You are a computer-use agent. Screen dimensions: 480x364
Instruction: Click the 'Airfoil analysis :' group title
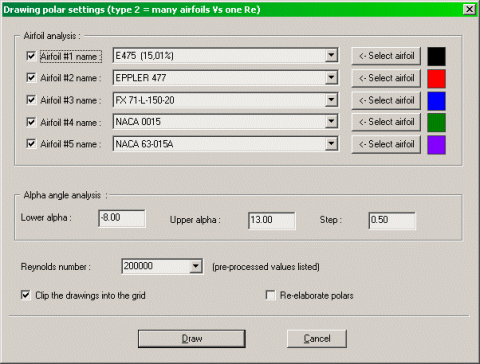(52, 36)
